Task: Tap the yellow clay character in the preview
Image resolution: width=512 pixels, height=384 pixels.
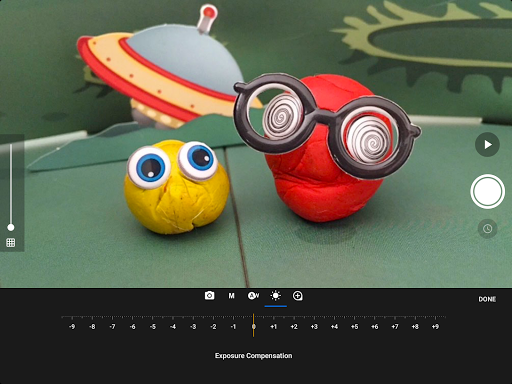Action: tap(176, 187)
